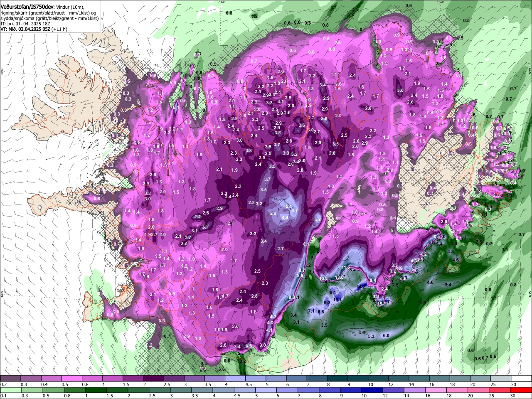The height and width of the screenshot is (399, 532).
Task: Click the '11.5' precipitation value on the map
Action: 346,267
